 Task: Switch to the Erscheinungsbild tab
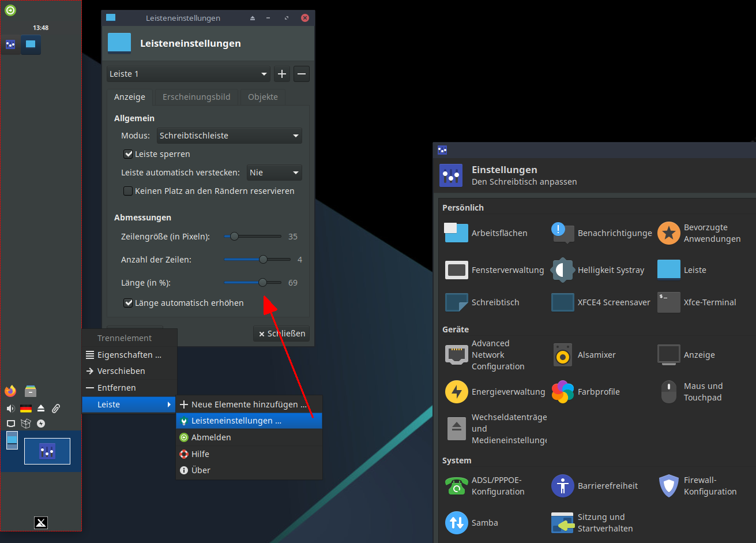(x=196, y=97)
